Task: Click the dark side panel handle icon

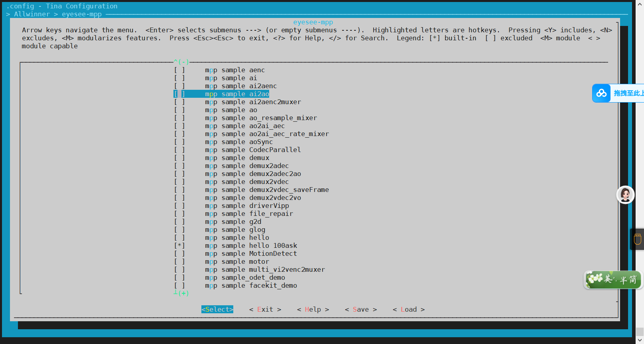Action: tap(637, 239)
